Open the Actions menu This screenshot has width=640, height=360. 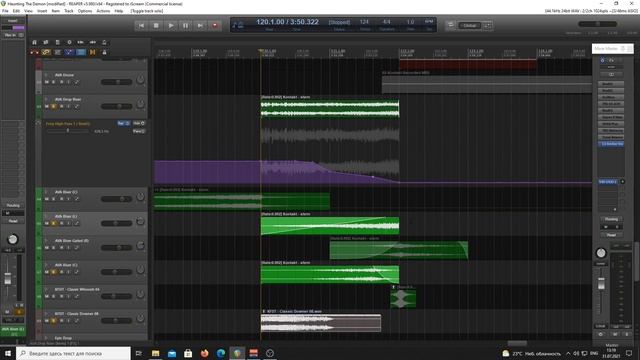(103, 11)
